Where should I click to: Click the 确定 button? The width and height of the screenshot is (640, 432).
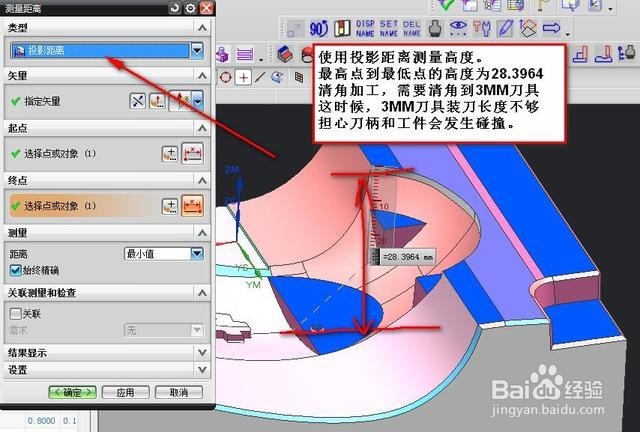(x=73, y=392)
